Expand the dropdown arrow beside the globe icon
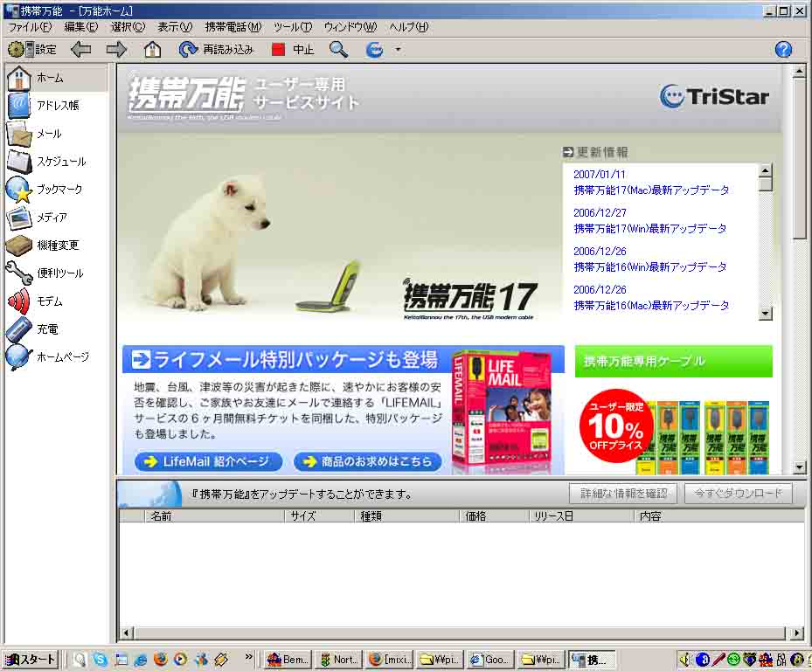 pos(398,50)
